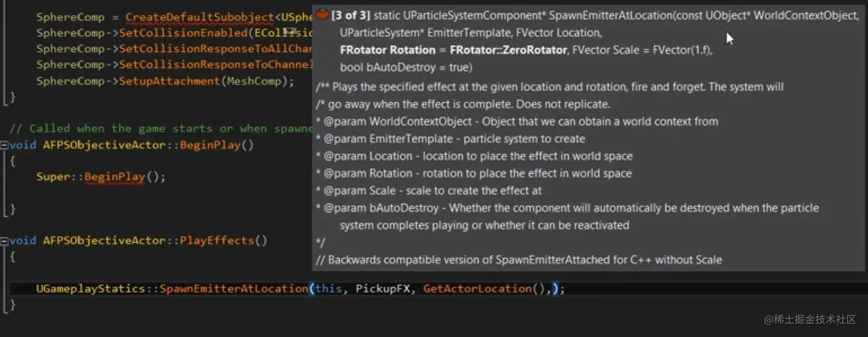Screen dimensions: 868x337
Task: Click the 'this' keyword in SpawnEmitterAtLocation call
Action: 329,289
